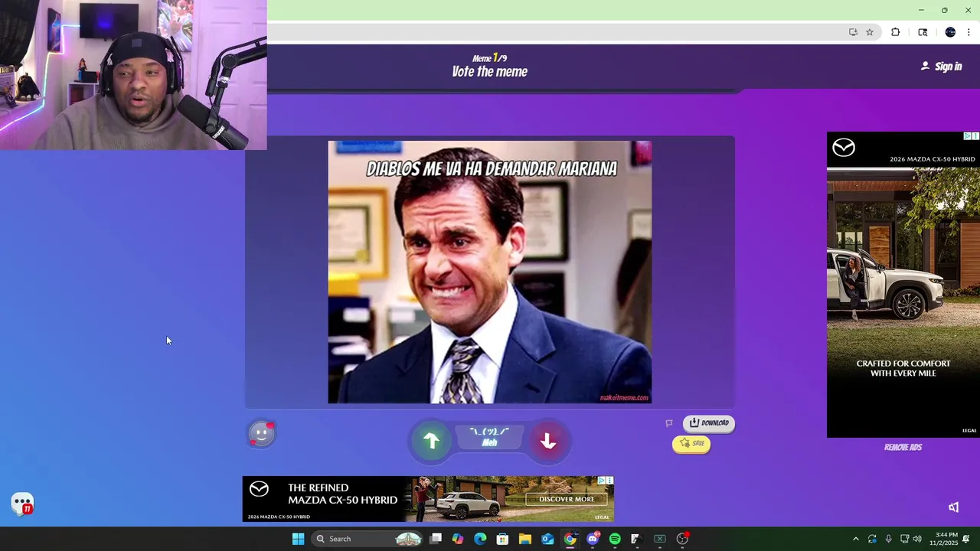Open the Michael Scott meme image
The image size is (980, 551).
coord(490,272)
